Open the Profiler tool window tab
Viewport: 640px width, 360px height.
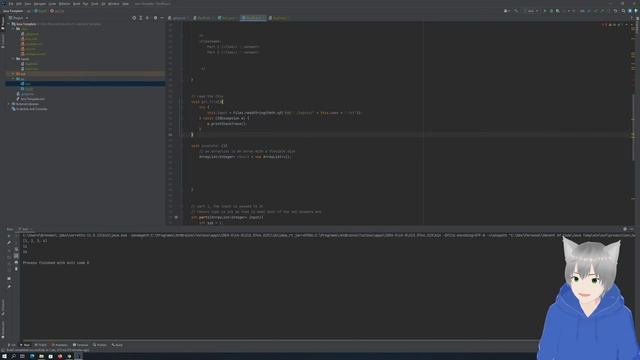(x=100, y=345)
